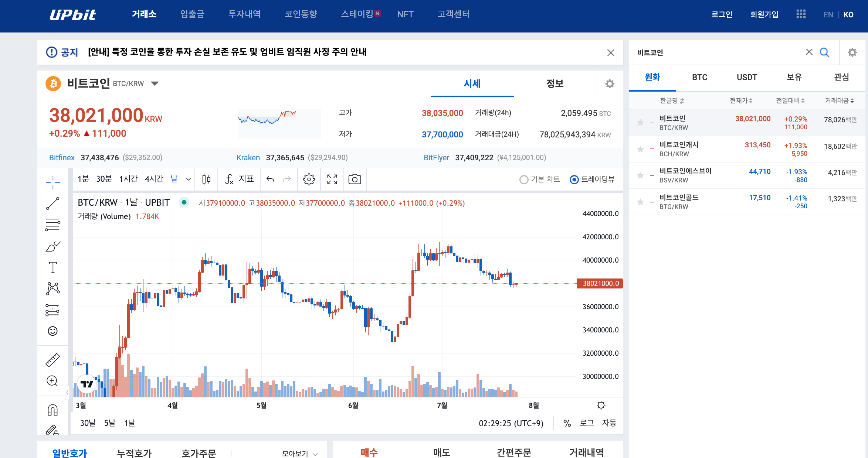
Task: Open the settings gear beside 정보 tab
Action: pos(610,84)
